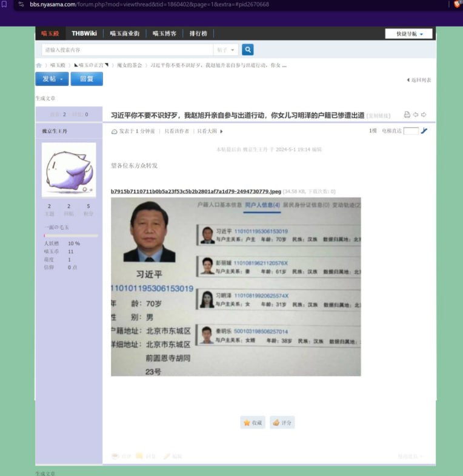Click the 望各位东方众转发 post text

click(135, 165)
